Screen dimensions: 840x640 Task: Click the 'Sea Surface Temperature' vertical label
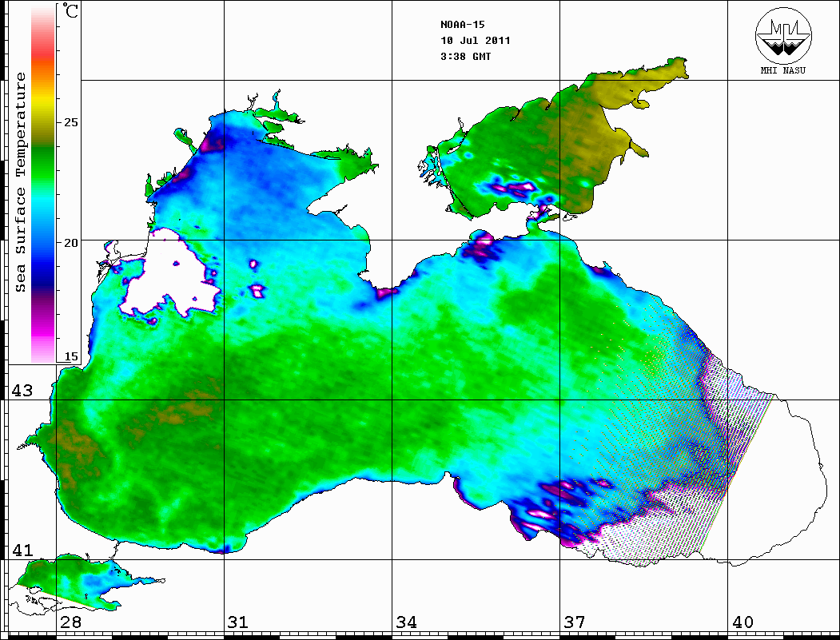pyautogui.click(x=21, y=182)
